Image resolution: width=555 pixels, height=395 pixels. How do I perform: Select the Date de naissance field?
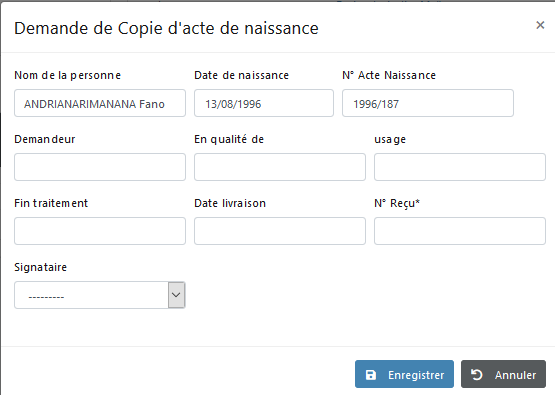coord(264,103)
